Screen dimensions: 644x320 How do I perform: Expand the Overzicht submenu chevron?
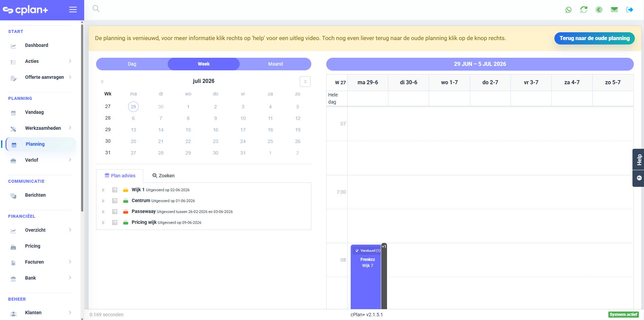[70, 230]
